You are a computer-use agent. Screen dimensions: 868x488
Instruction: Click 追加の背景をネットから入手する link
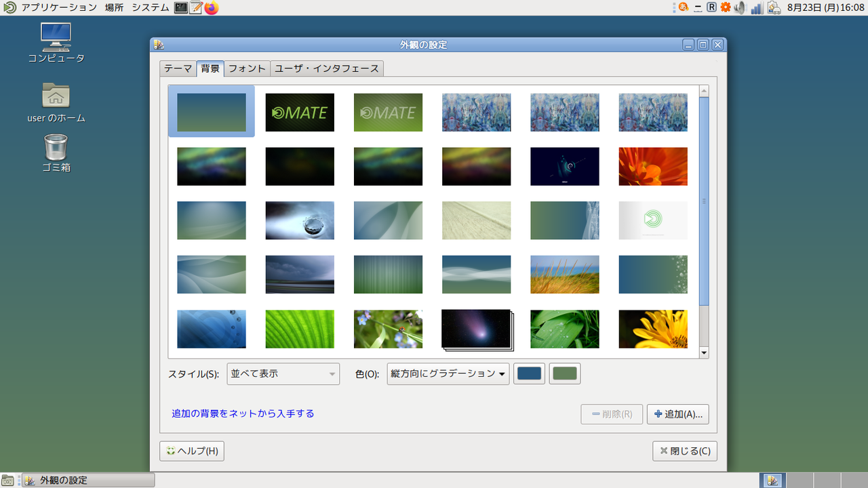(243, 413)
